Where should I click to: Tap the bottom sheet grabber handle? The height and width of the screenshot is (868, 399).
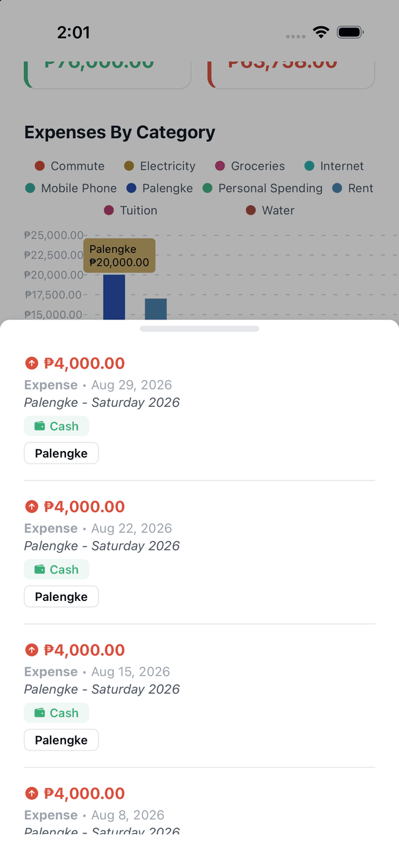199,329
